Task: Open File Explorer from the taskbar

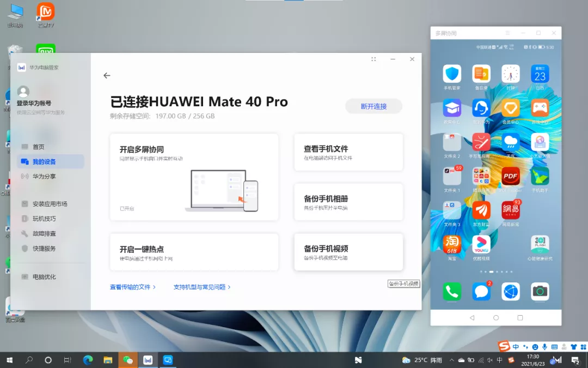Action: point(108,360)
